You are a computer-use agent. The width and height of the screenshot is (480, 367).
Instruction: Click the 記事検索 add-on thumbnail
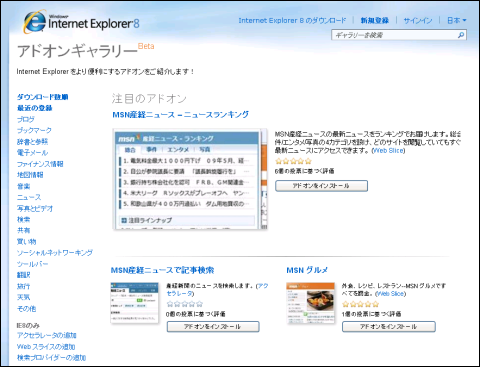135,303
